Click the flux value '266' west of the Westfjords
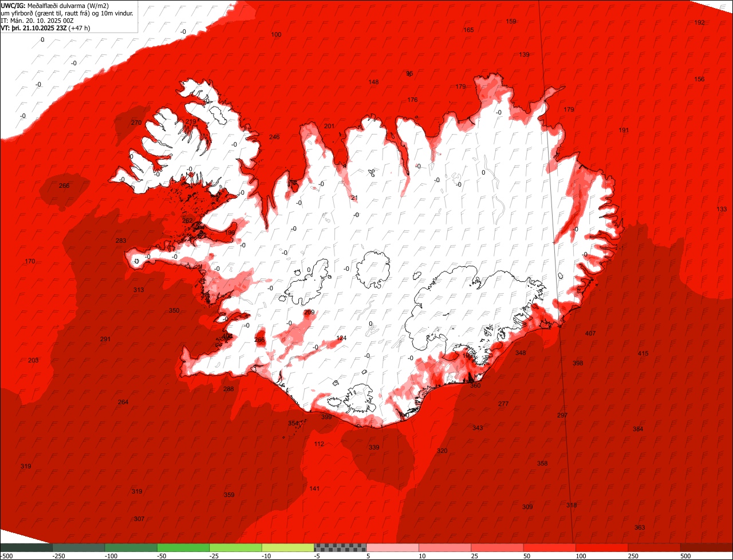 tap(64, 186)
